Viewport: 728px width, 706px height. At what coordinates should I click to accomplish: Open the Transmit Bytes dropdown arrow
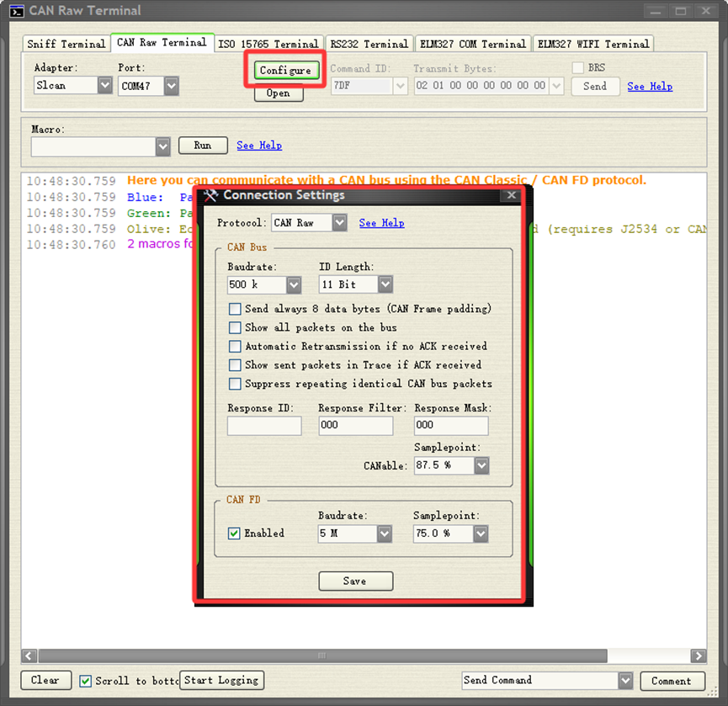[x=556, y=86]
